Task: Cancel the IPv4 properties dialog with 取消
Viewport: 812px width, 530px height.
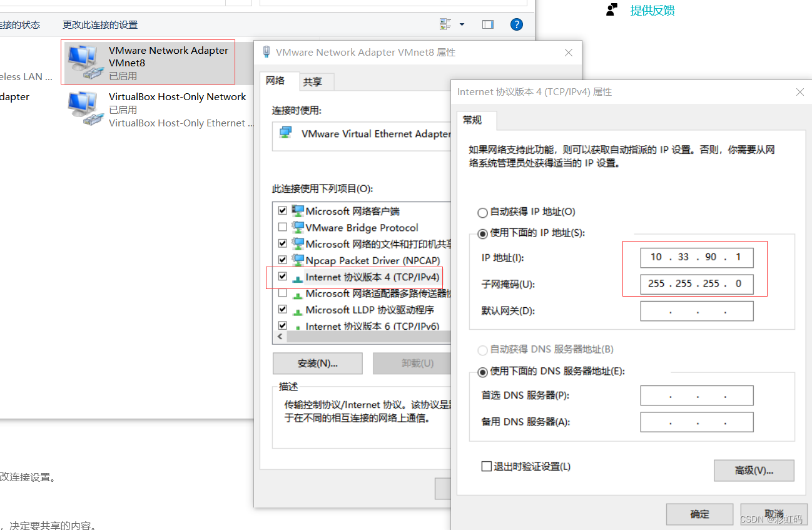Action: coord(773,514)
